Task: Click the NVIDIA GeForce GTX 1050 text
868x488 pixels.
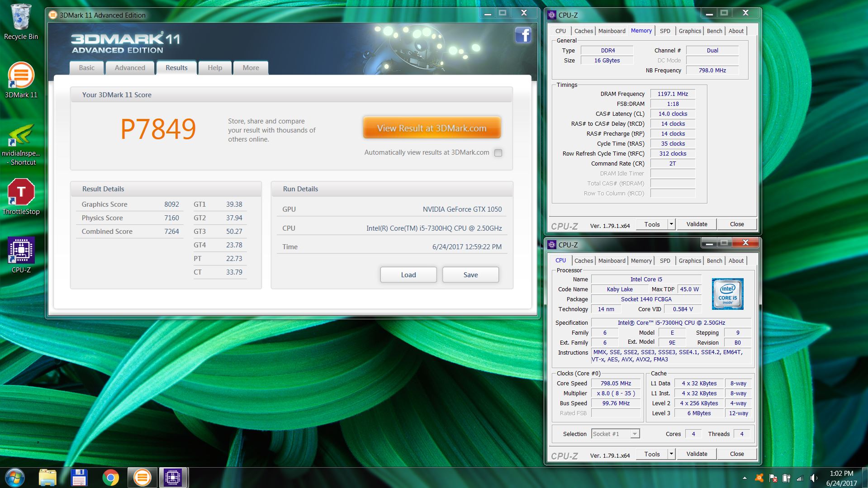Action: tap(462, 209)
